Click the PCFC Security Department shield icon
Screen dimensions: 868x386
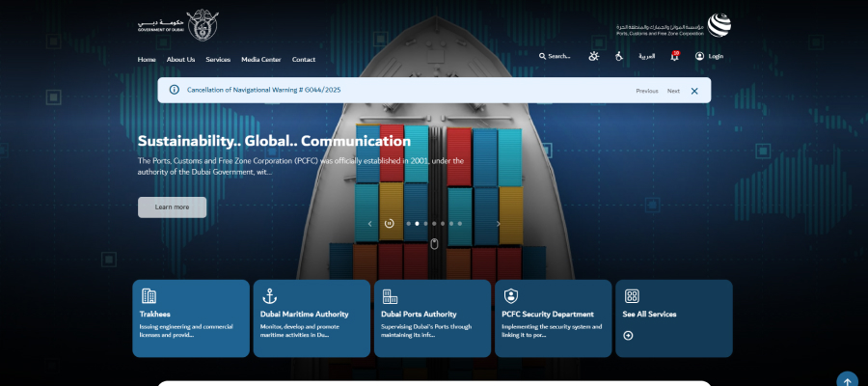coord(511,296)
